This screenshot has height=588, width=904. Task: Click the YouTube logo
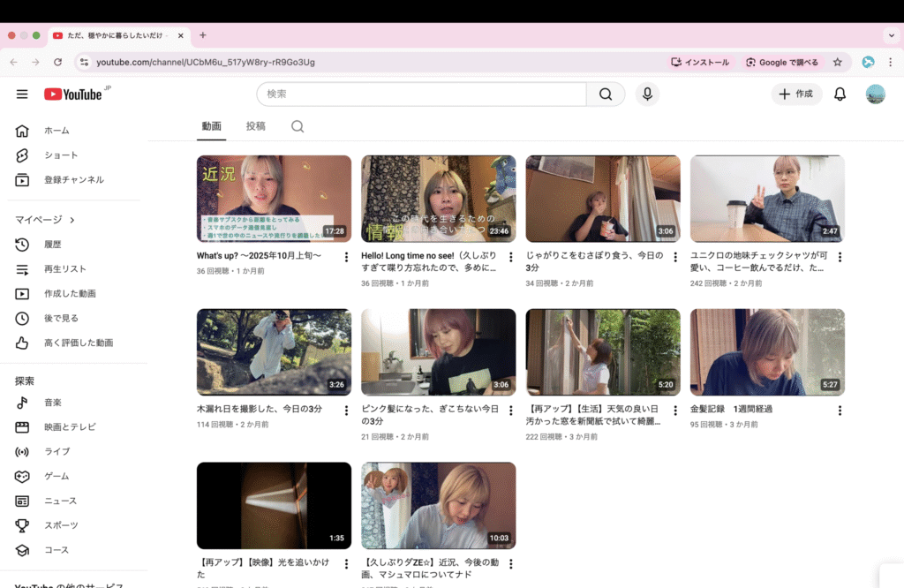coord(74,94)
